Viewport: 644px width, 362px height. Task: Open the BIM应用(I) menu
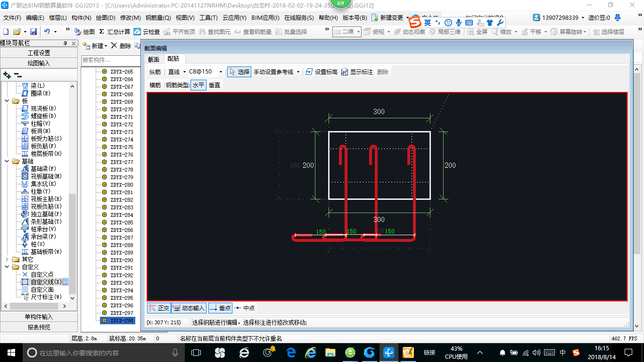[265, 17]
